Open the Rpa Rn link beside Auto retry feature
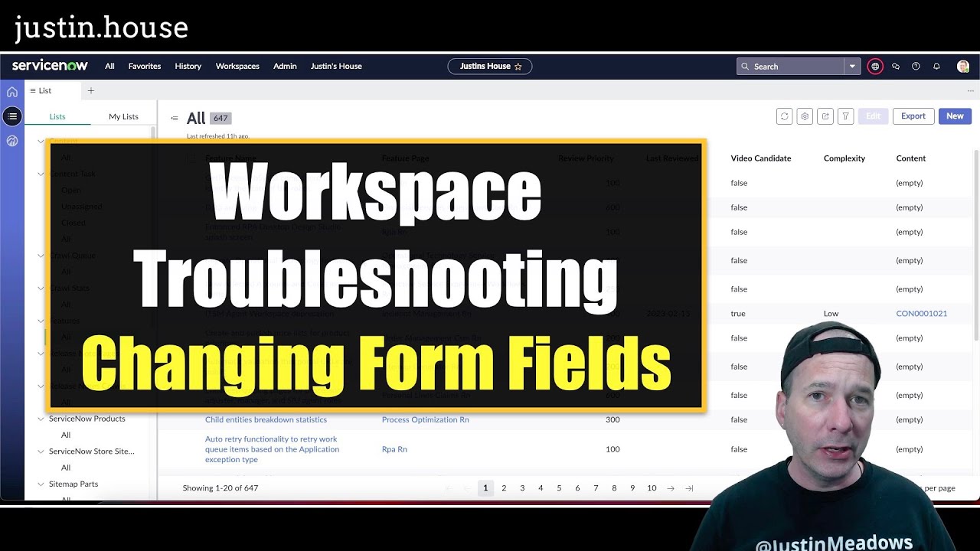Screen dimensions: 980x551 point(394,449)
